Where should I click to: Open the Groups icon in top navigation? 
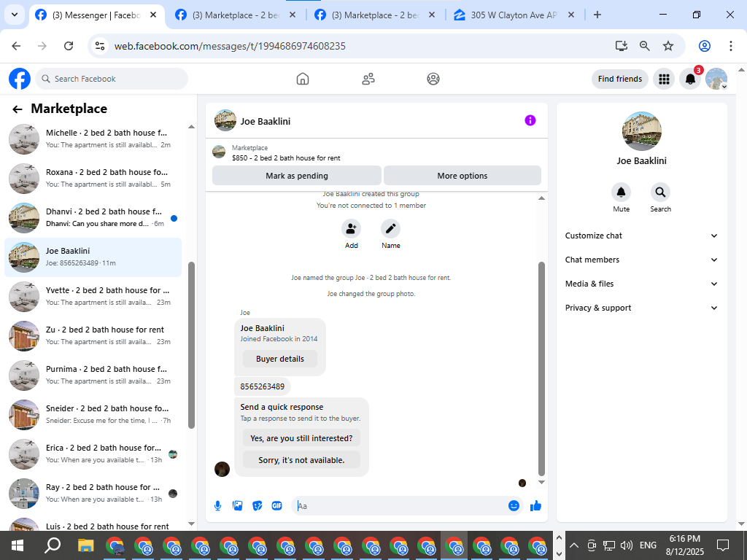pyautogui.click(x=433, y=79)
